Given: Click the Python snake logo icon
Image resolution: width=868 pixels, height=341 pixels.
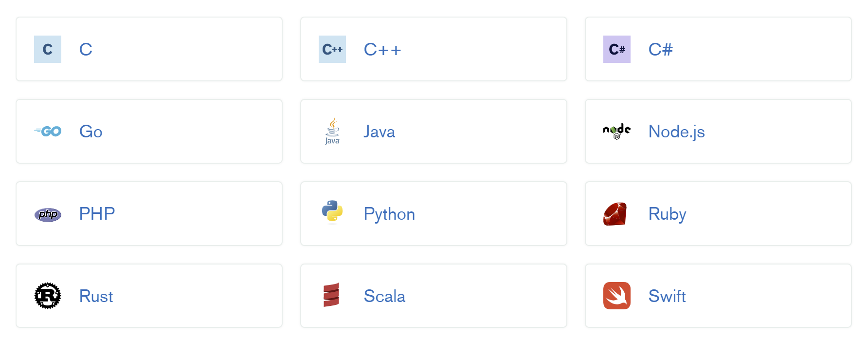Looking at the screenshot, I should click(x=332, y=212).
